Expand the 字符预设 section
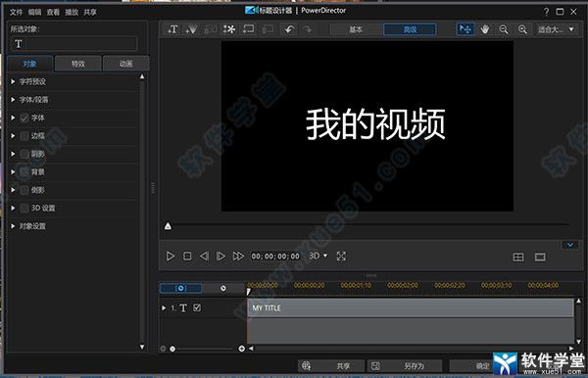 (13, 81)
